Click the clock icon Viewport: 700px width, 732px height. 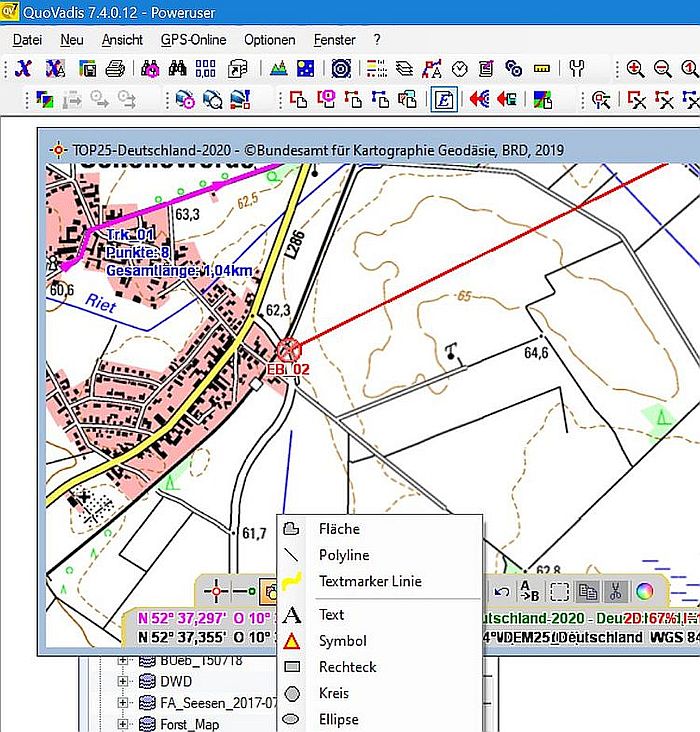coord(460,69)
